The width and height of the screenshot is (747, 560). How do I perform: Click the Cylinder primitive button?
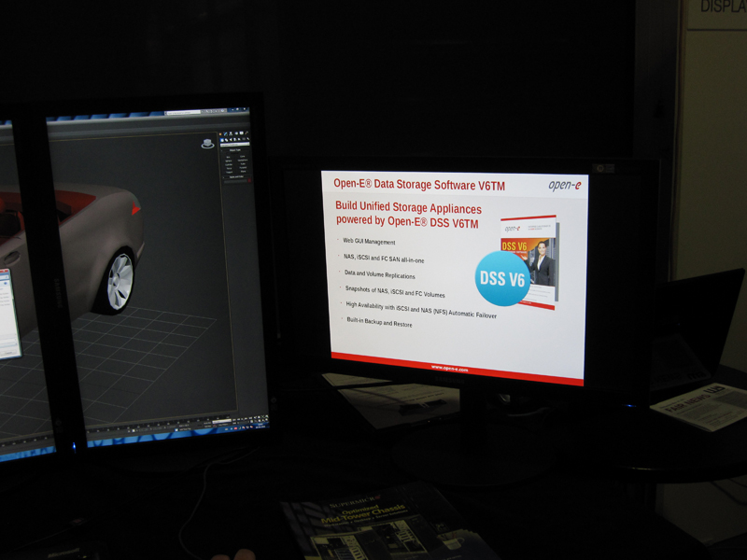point(229,164)
